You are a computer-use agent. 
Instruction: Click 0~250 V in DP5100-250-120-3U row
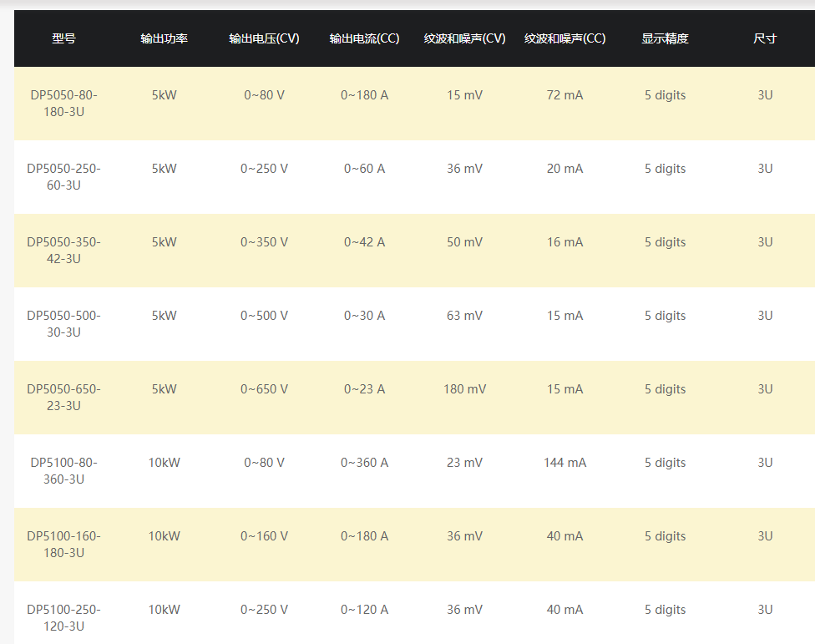(x=264, y=610)
